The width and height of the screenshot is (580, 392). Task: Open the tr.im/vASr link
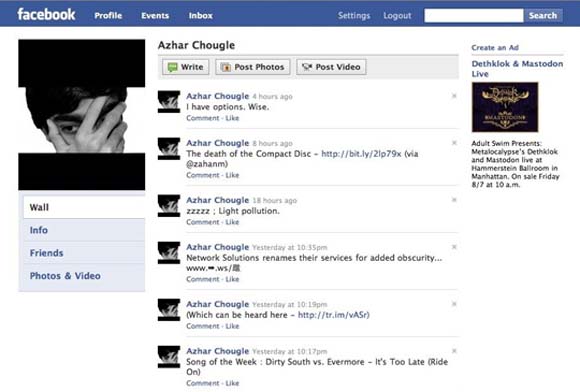[x=333, y=315]
